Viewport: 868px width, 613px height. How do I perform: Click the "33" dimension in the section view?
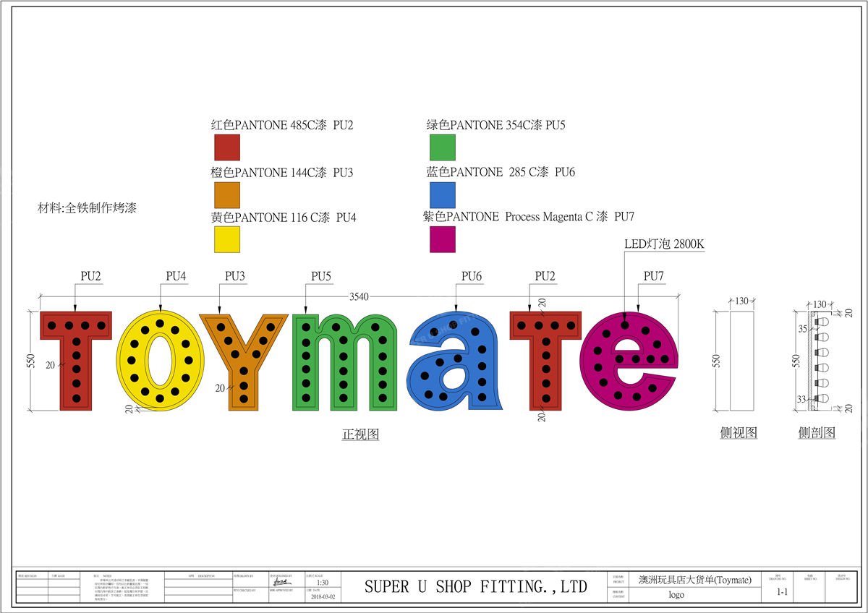pyautogui.click(x=802, y=398)
